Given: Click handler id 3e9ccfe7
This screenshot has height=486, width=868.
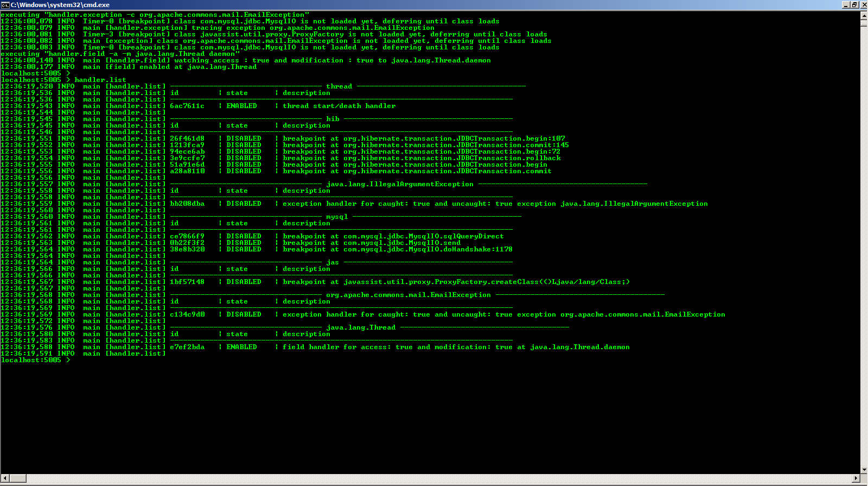Looking at the screenshot, I should pyautogui.click(x=187, y=158).
